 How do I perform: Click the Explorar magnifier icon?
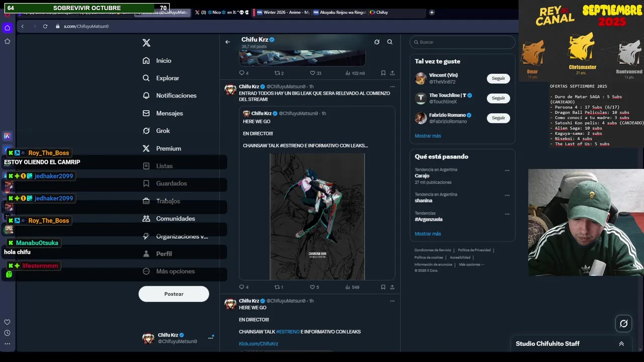tap(146, 78)
